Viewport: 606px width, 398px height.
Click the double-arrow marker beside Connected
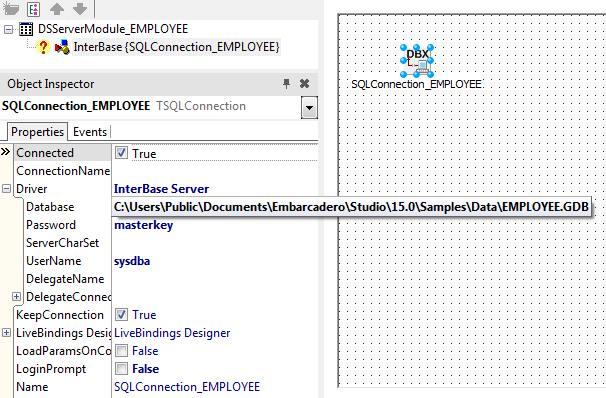pos(5,151)
